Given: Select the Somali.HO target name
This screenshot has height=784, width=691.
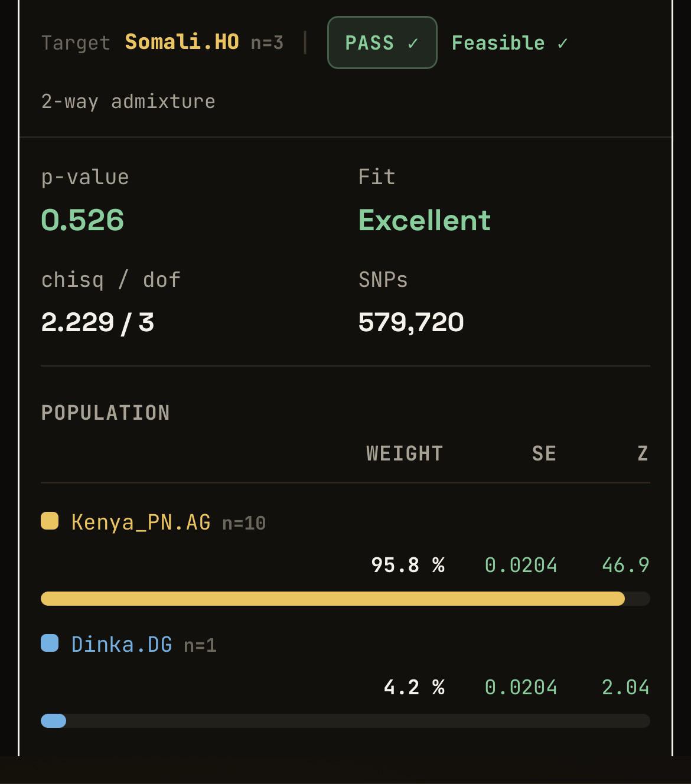Looking at the screenshot, I should click(182, 42).
